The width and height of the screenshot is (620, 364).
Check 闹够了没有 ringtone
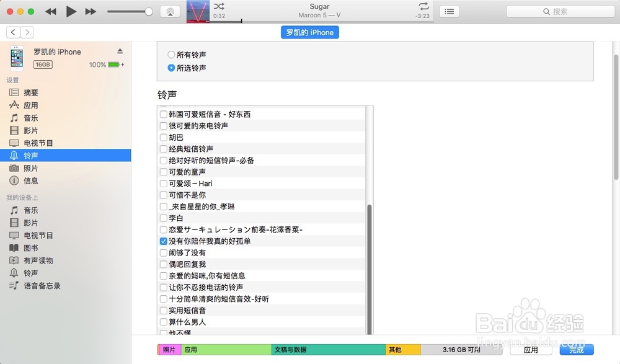tap(163, 252)
